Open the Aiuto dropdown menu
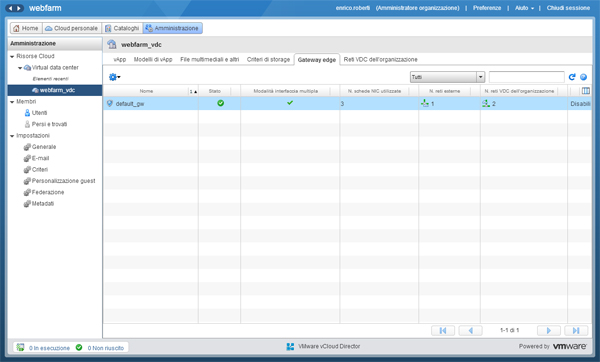 (524, 8)
